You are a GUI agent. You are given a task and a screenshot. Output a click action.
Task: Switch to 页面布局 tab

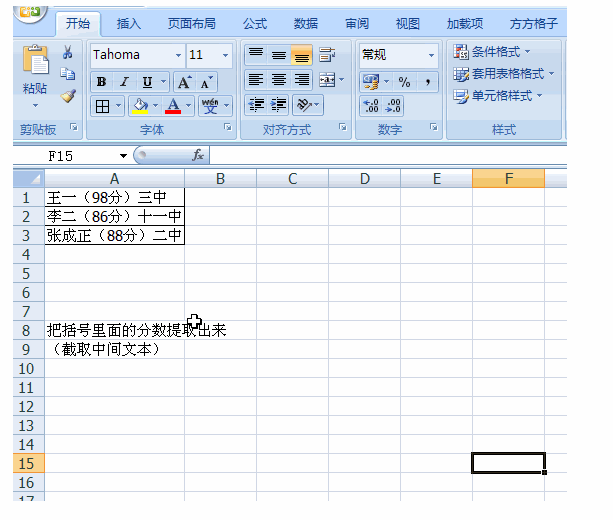click(x=192, y=24)
